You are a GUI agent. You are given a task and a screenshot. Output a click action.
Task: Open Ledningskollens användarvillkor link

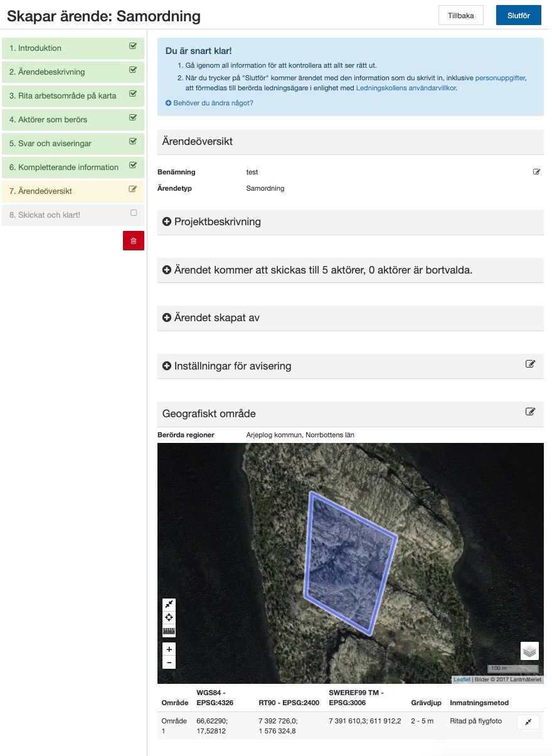pos(406,88)
